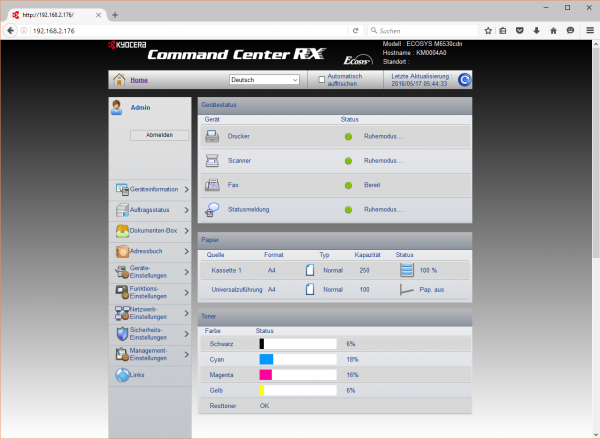Open a new browser tab

(x=115, y=15)
